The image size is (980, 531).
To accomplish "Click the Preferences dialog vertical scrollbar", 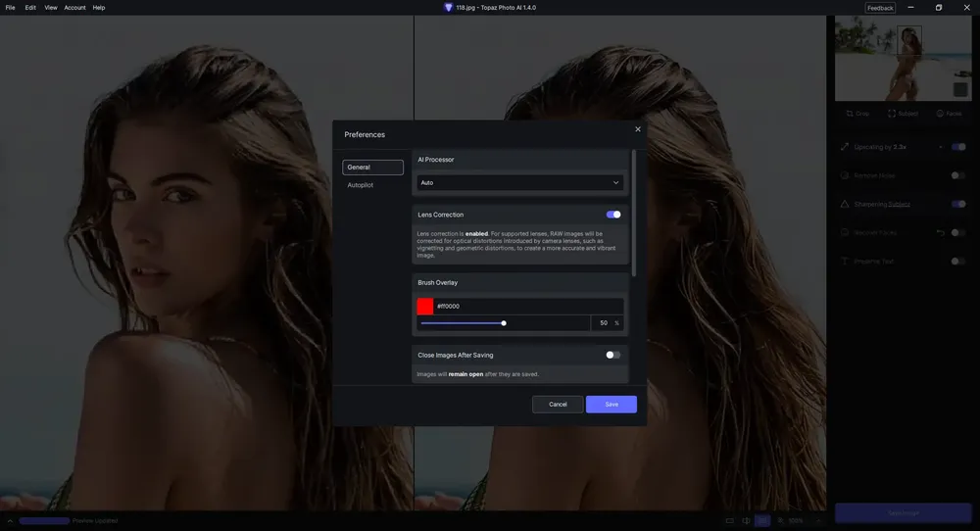I will click(x=634, y=213).
